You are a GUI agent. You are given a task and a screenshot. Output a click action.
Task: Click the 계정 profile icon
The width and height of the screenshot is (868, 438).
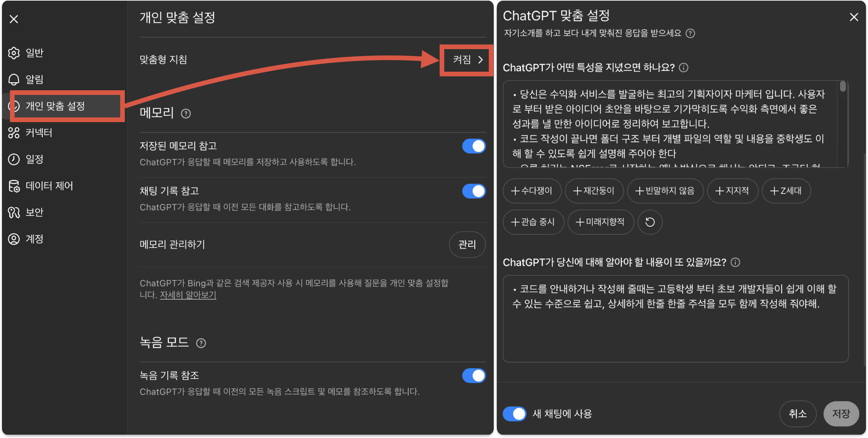click(x=14, y=239)
